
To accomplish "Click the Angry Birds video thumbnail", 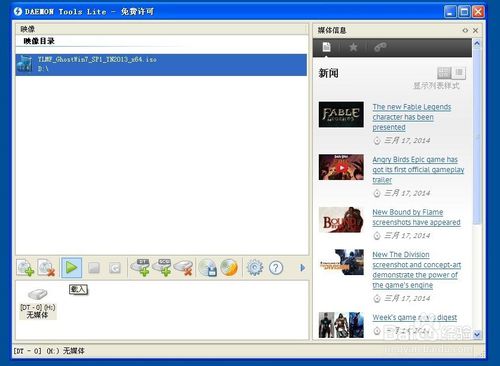I will pyautogui.click(x=341, y=167).
